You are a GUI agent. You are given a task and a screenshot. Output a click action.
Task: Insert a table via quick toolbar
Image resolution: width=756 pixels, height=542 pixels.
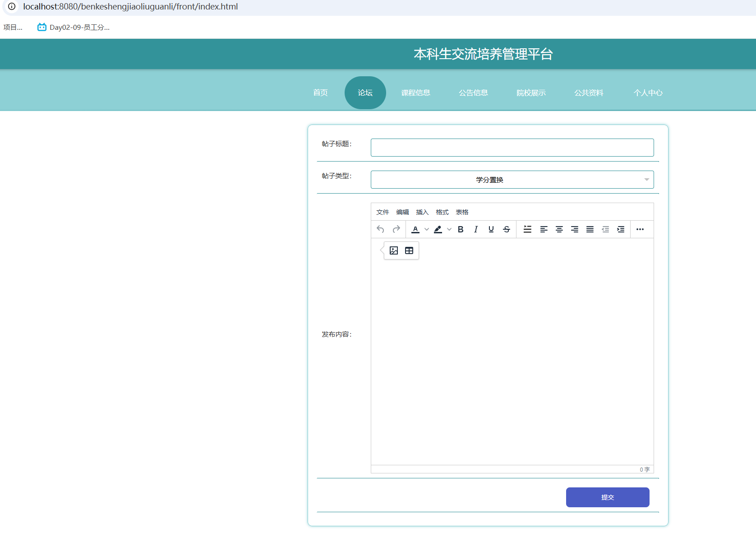click(x=409, y=250)
